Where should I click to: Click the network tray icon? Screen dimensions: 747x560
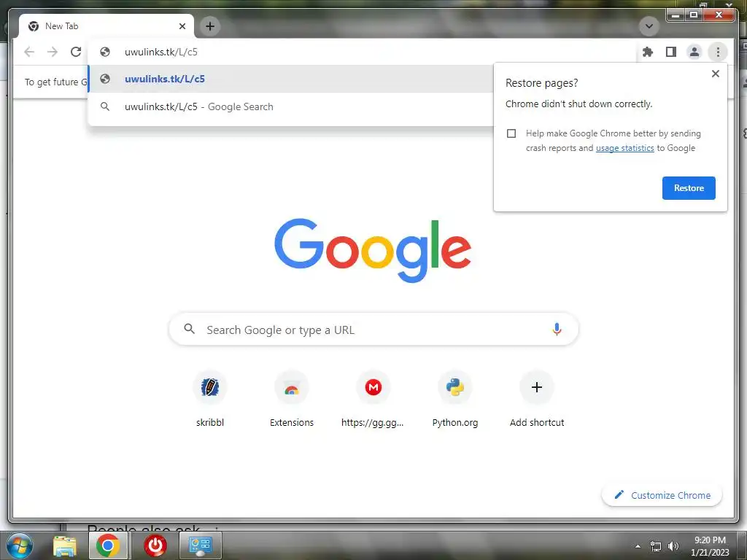[656, 546]
